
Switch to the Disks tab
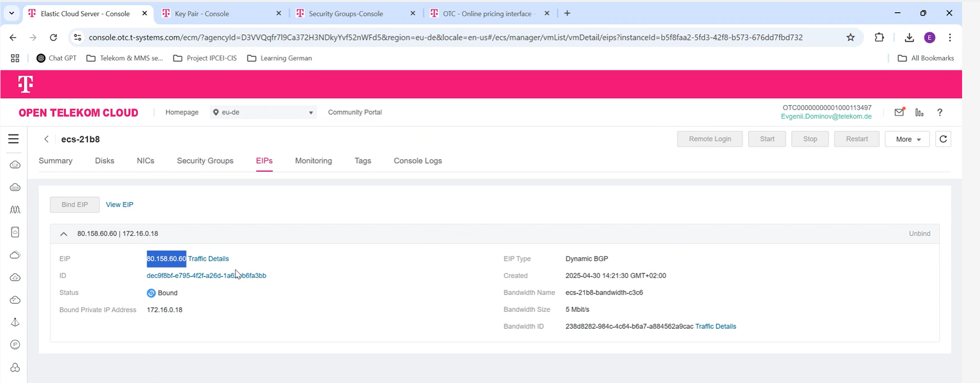(105, 161)
